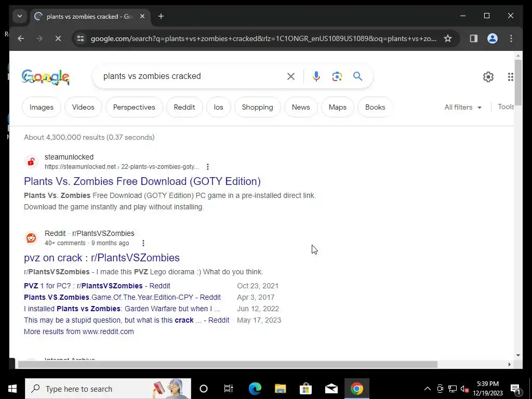The width and height of the screenshot is (532, 399).
Task: Open Task View on taskbar
Action: point(229,389)
